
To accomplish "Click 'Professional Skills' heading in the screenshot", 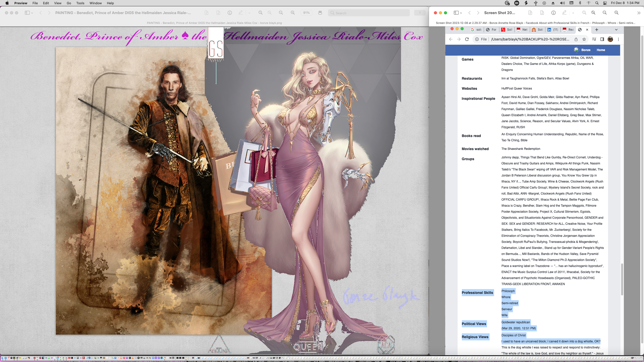I will coord(477,293).
